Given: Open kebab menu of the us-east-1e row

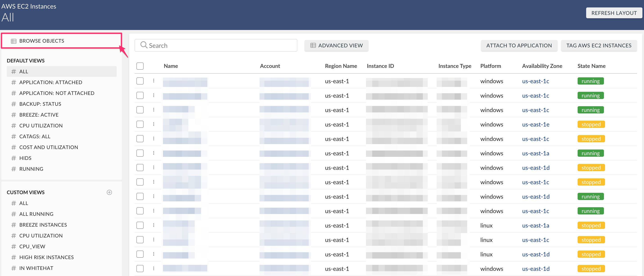Looking at the screenshot, I should 154,124.
